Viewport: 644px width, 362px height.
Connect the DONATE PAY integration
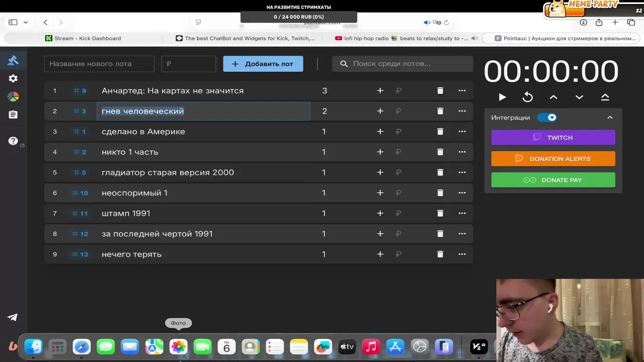click(553, 180)
